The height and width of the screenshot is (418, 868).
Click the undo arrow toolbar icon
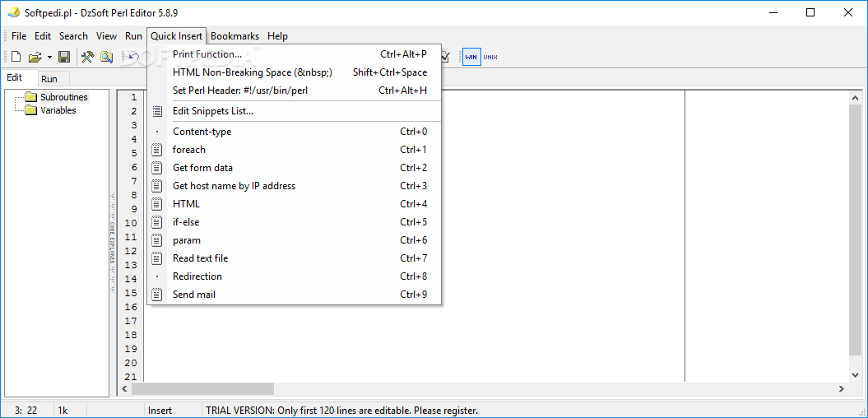click(134, 57)
